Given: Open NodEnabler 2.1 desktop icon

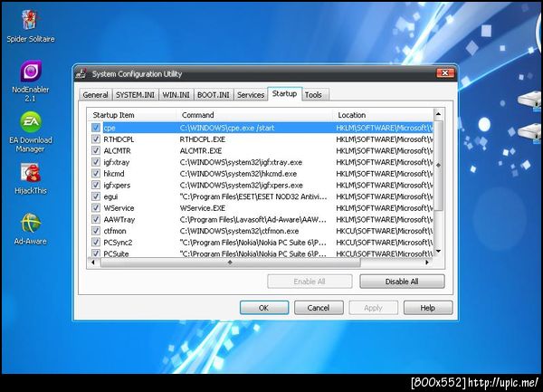Looking at the screenshot, I should tap(31, 81).
